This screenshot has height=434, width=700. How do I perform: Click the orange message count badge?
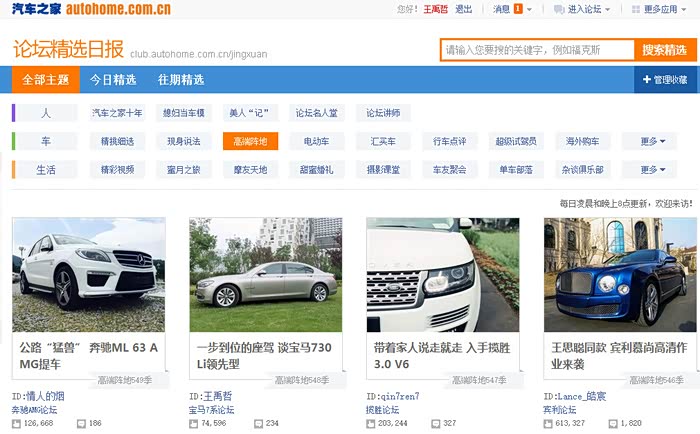517,10
